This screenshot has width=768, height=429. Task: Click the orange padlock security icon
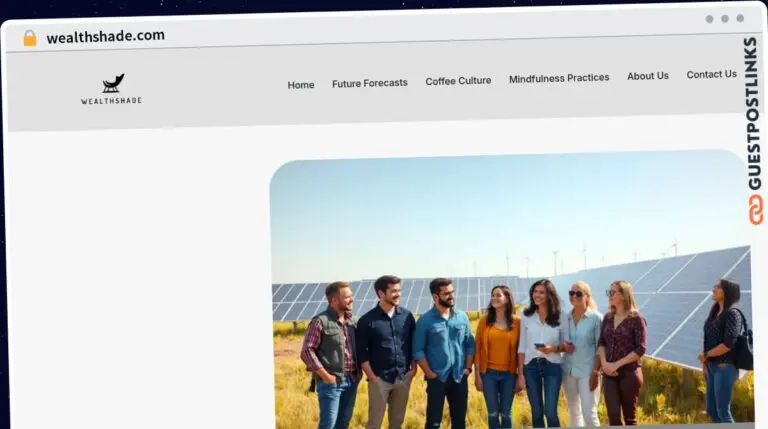point(30,38)
